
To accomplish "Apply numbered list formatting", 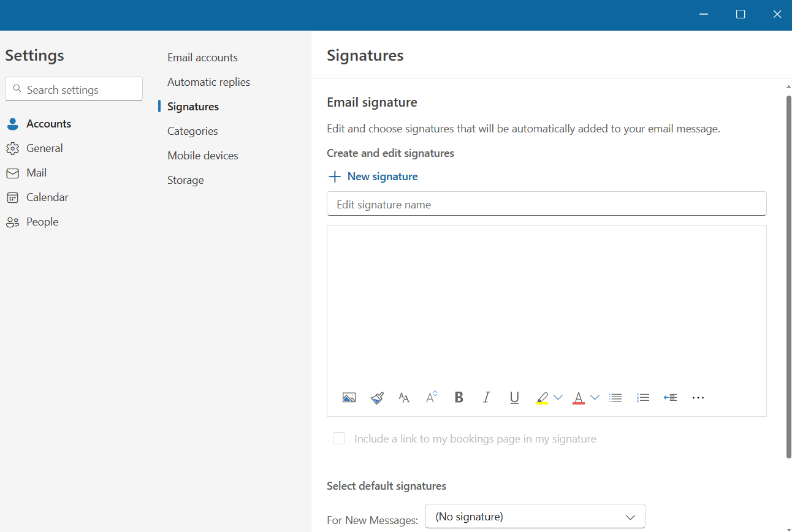I will pyautogui.click(x=643, y=398).
